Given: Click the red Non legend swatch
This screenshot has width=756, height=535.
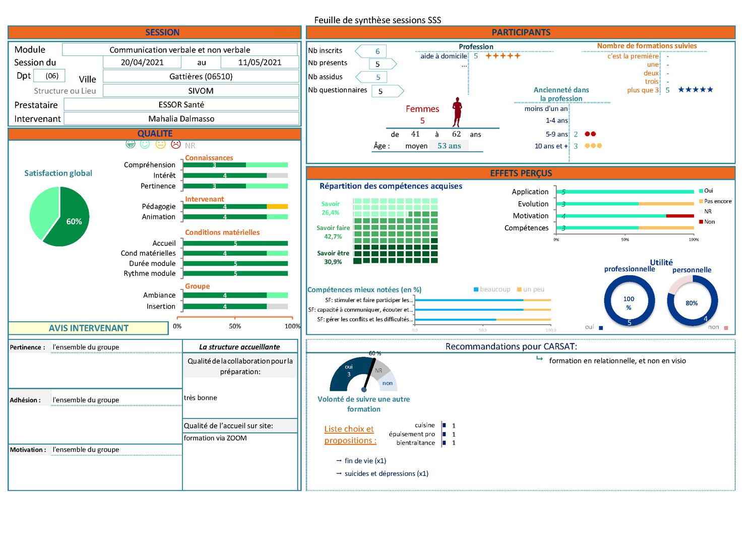Looking at the screenshot, I should tap(701, 222).
